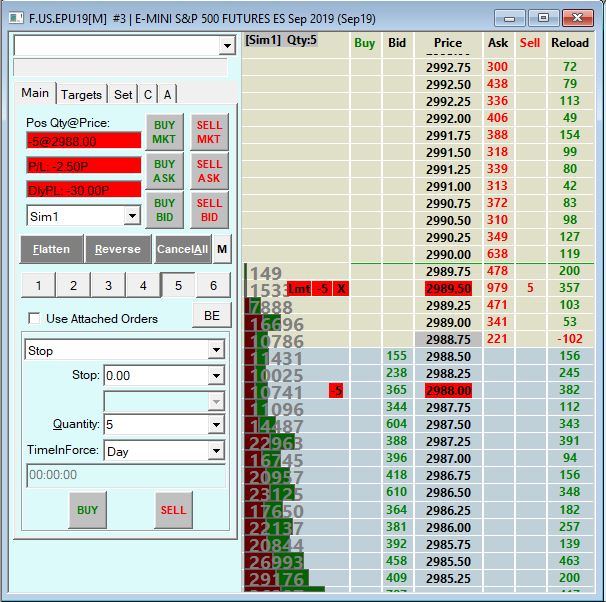Screen dimensions: 606x602
Task: Click the Buy column header
Action: click(364, 43)
